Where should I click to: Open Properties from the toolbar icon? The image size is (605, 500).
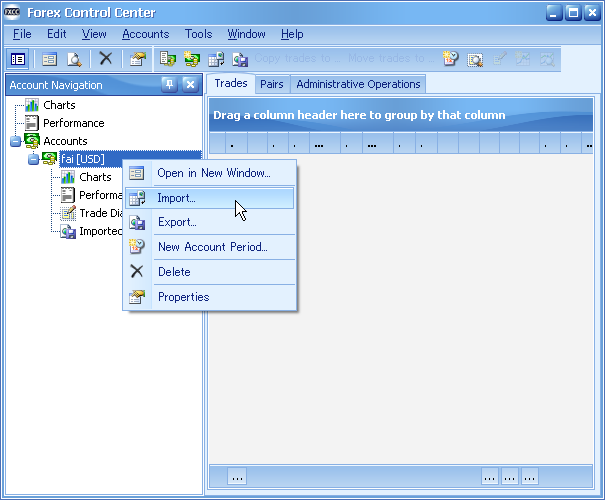[x=138, y=59]
